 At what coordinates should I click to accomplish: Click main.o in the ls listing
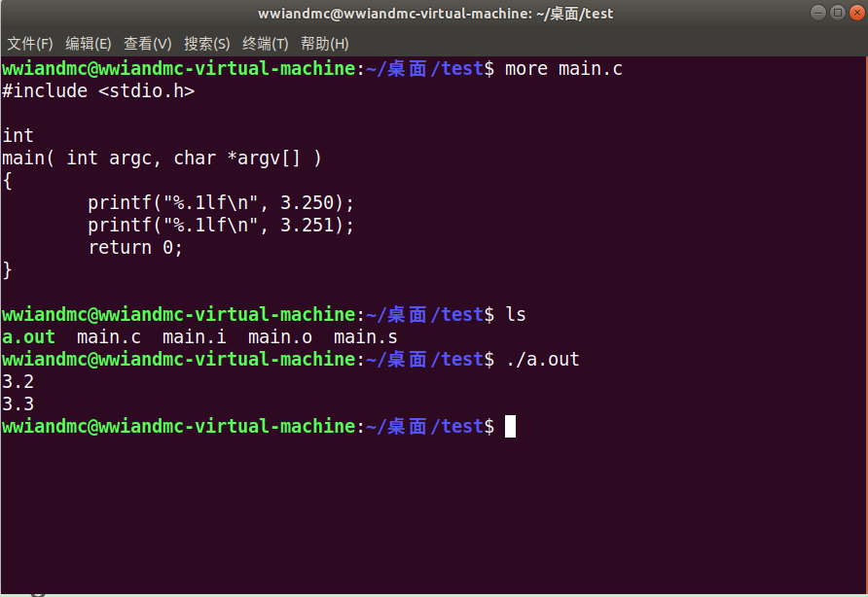[279, 337]
